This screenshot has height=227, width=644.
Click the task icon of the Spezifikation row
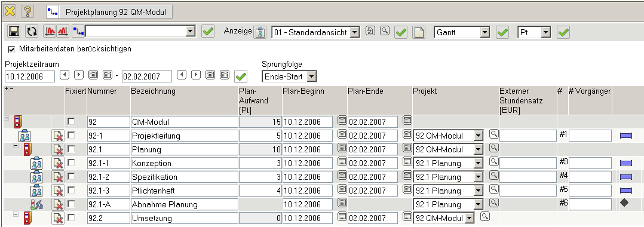click(36, 176)
